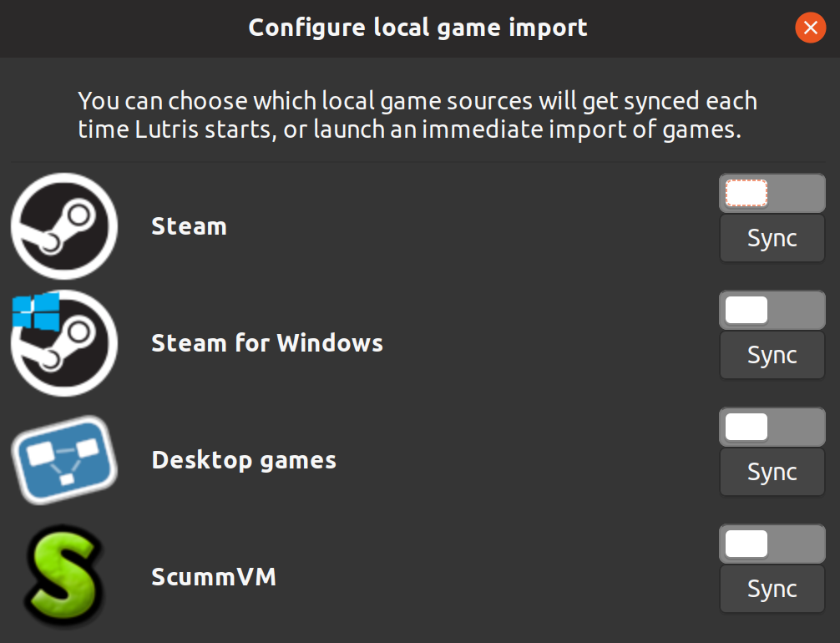Screen dimensions: 840x643
Task: Click the instruction text about game sources
Action: coord(417,114)
